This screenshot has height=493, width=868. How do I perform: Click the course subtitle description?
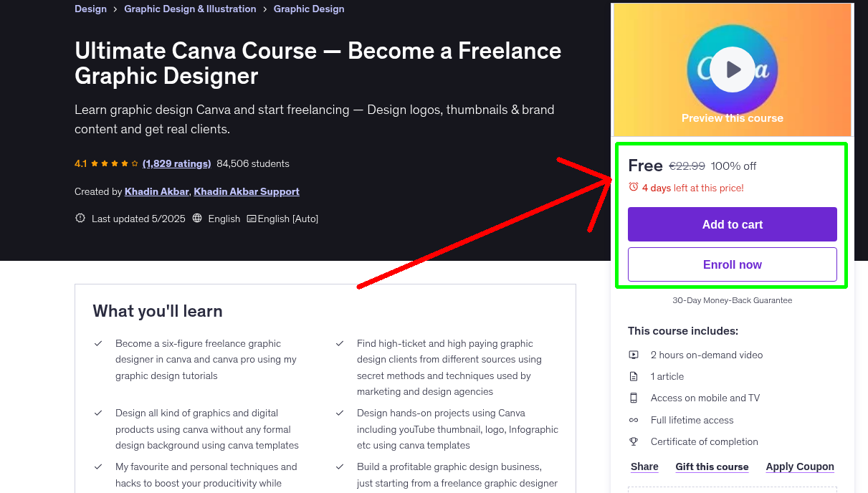pos(315,120)
